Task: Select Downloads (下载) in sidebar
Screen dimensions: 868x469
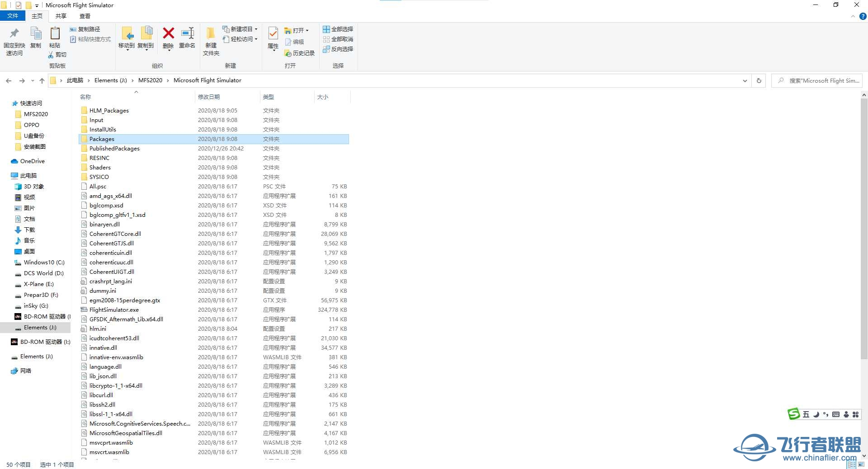Action: coord(29,230)
